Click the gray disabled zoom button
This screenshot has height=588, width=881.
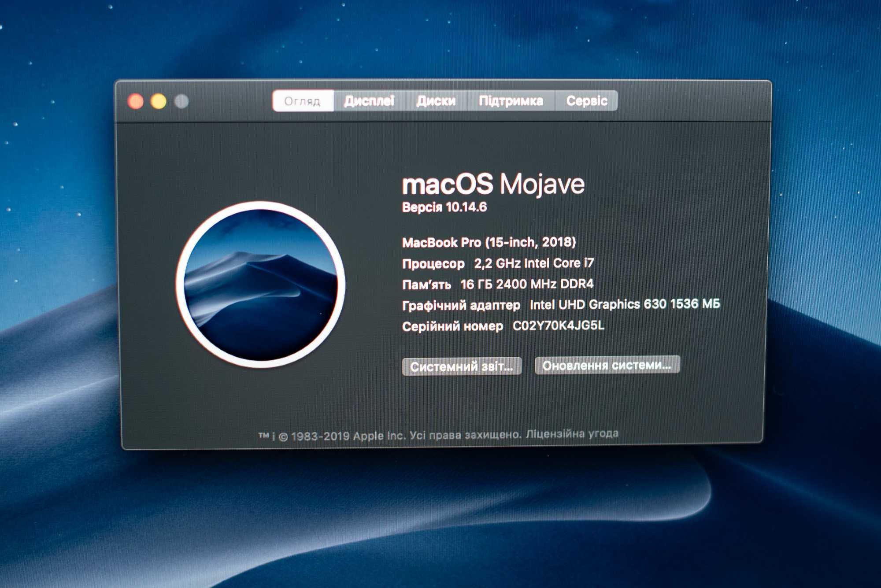click(x=181, y=101)
